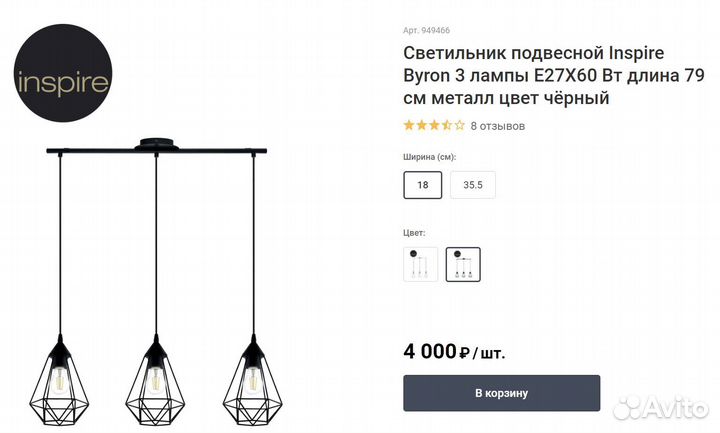Viewport: 720px width, 433px height.
Task: Click the left pendant lamp shade
Action: [60, 383]
